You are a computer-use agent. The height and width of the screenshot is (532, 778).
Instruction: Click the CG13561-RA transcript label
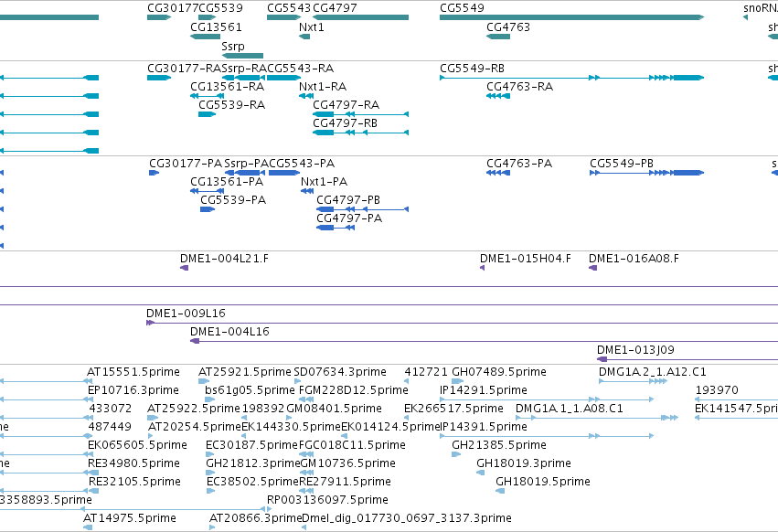click(x=228, y=86)
